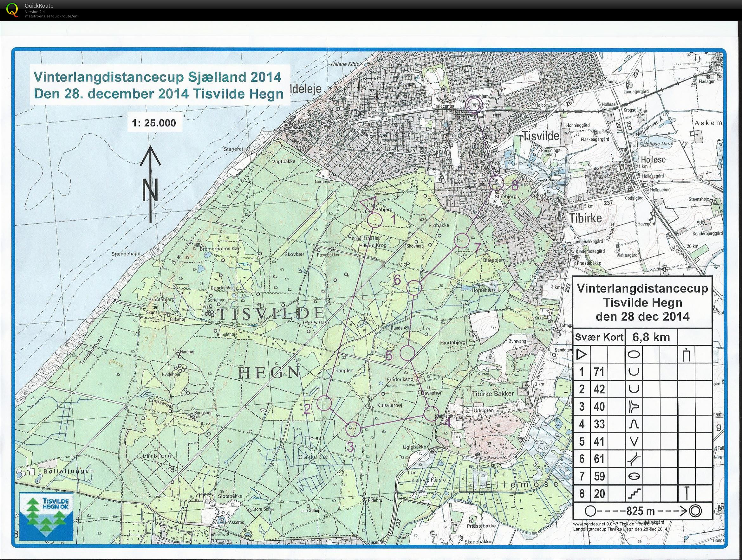Select control circle 3 on the map
Viewport: 742px width, 560px height.
(x=353, y=428)
